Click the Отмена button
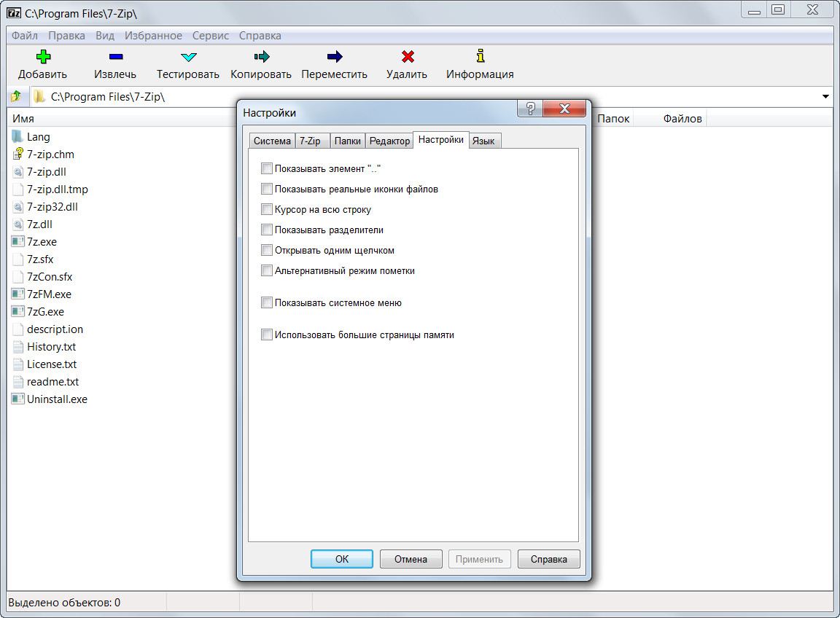This screenshot has width=840, height=618. pyautogui.click(x=411, y=559)
